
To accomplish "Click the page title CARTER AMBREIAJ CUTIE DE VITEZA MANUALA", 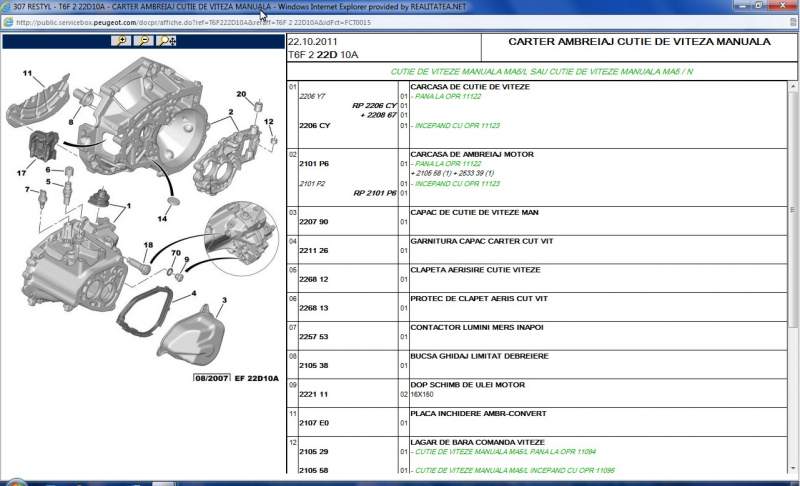I will tap(639, 42).
